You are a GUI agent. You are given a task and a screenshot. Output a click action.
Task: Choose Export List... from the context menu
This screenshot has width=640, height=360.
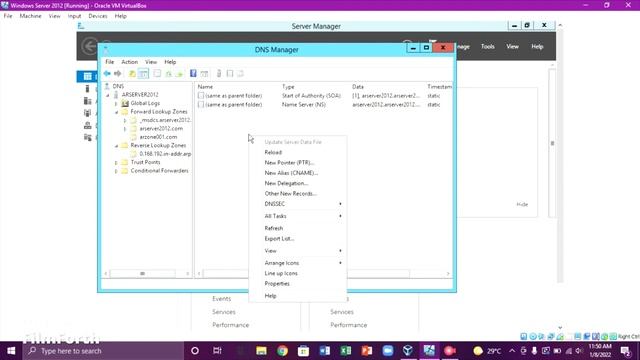point(298,238)
